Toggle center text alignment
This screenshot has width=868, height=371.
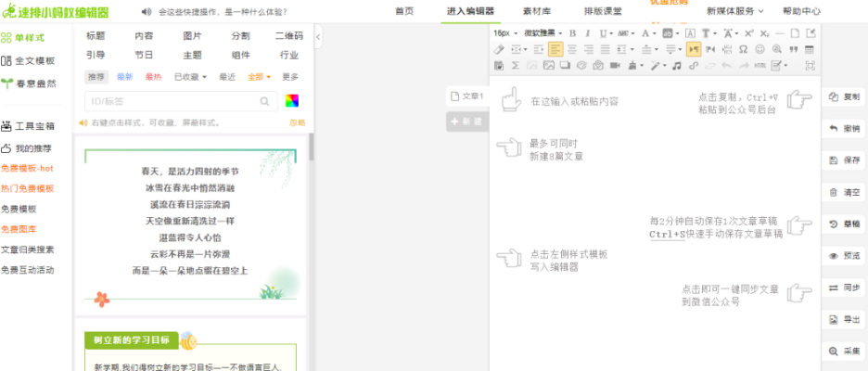pos(572,49)
